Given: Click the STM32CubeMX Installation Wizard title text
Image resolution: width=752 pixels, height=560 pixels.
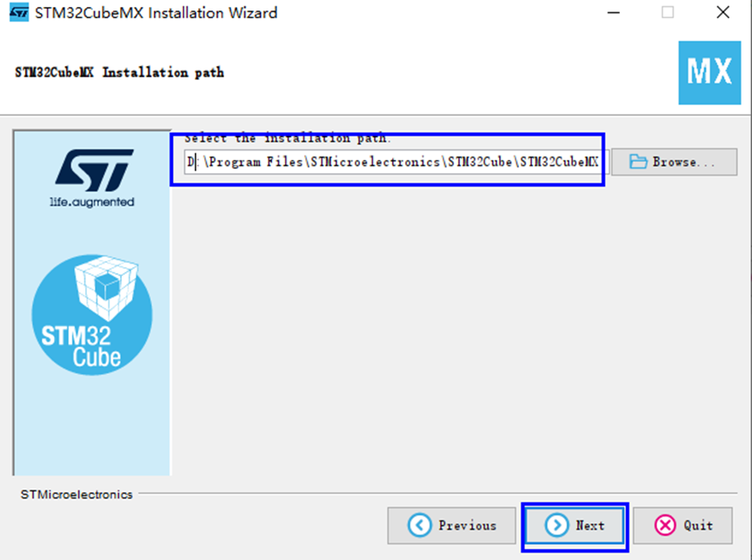Looking at the screenshot, I should click(156, 12).
